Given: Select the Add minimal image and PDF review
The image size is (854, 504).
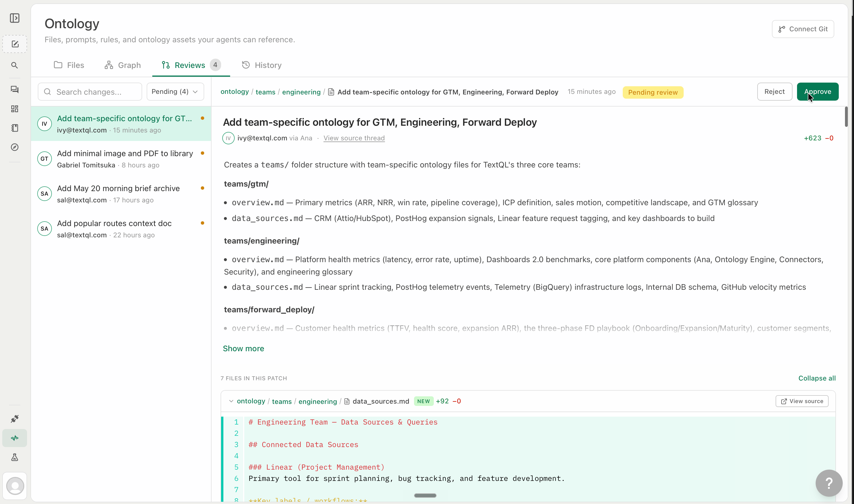Looking at the screenshot, I should (x=121, y=159).
